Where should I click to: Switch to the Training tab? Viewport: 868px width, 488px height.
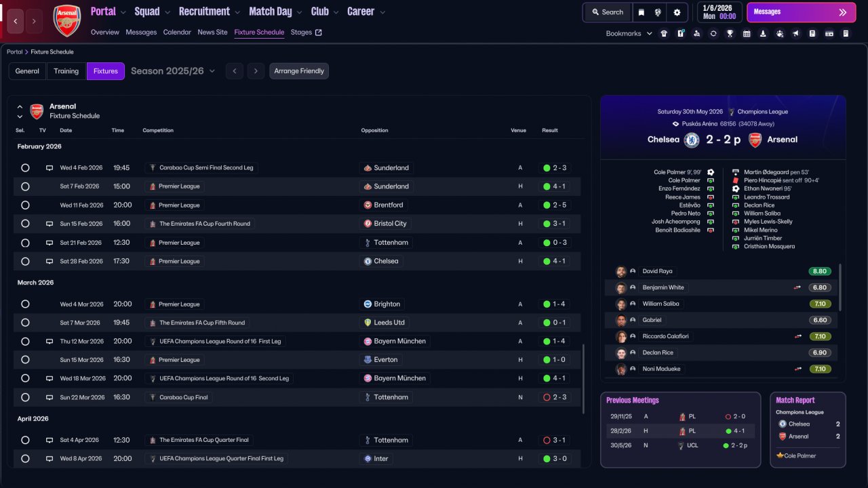[66, 71]
